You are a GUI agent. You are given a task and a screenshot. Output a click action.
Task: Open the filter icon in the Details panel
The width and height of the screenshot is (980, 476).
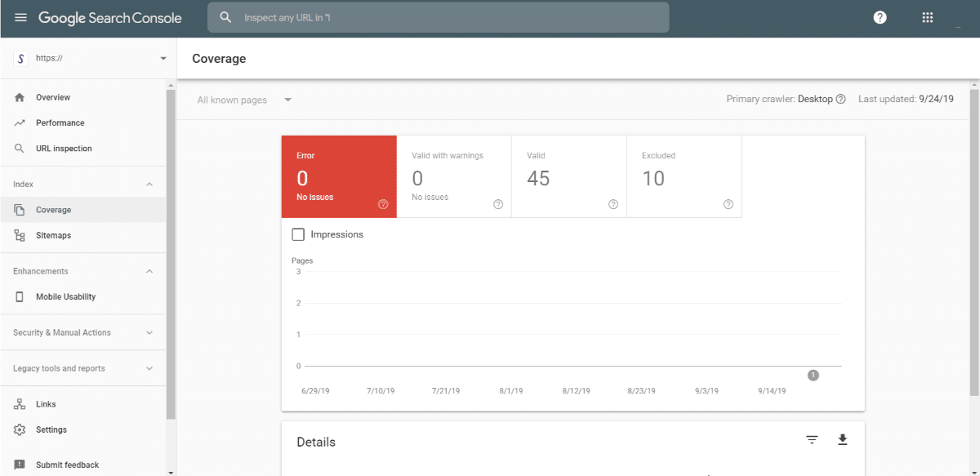coord(812,439)
